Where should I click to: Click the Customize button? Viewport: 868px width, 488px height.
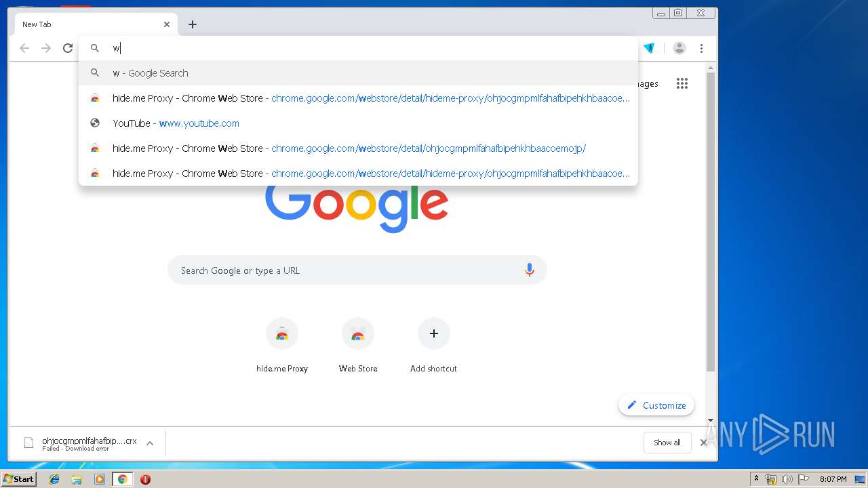click(x=656, y=405)
